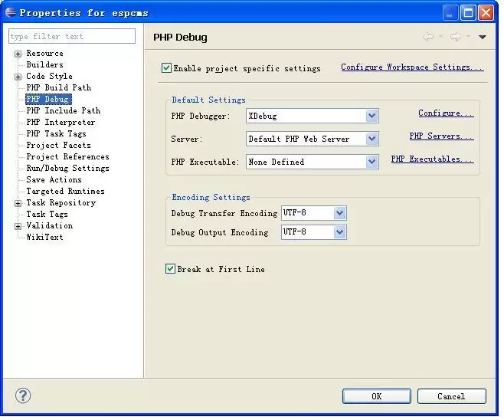This screenshot has width=504, height=420.
Task: Select Resource in the tree
Action: click(44, 54)
